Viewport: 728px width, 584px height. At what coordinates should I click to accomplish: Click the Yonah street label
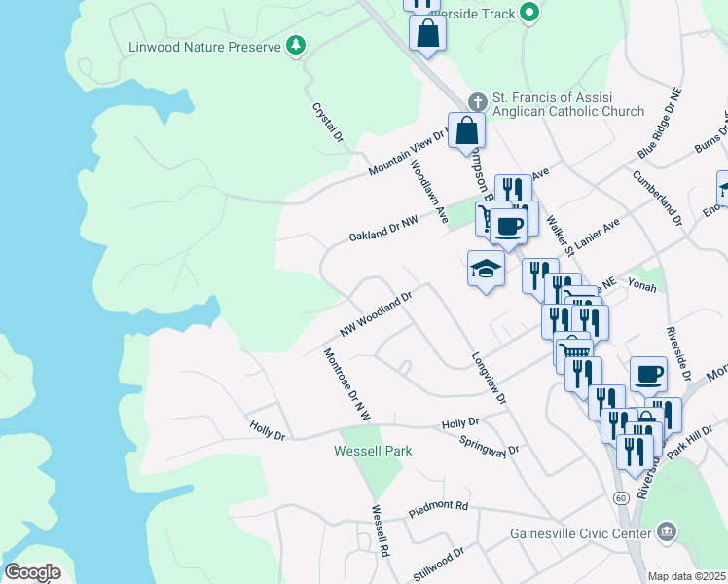click(x=642, y=285)
